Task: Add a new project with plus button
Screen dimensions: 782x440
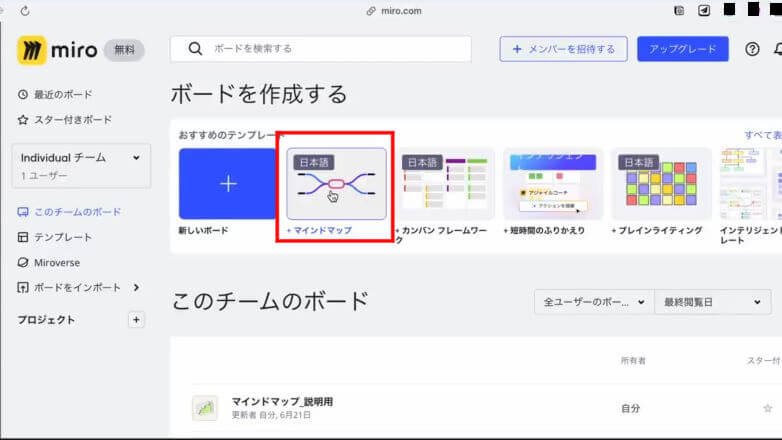Action: pyautogui.click(x=136, y=320)
